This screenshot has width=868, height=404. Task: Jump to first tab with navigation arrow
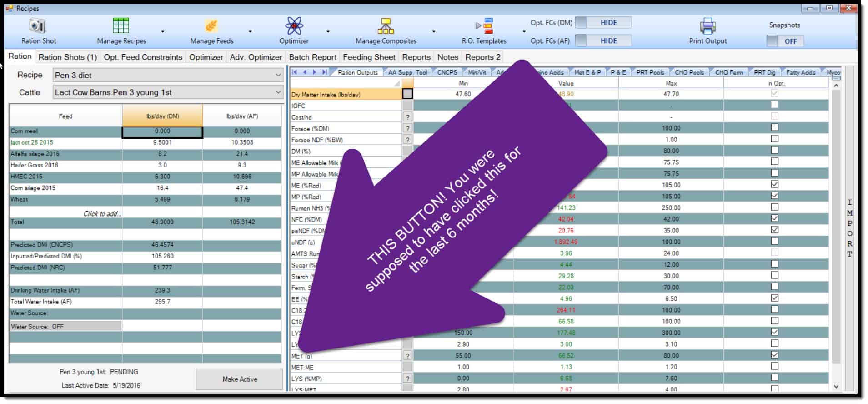tap(295, 72)
